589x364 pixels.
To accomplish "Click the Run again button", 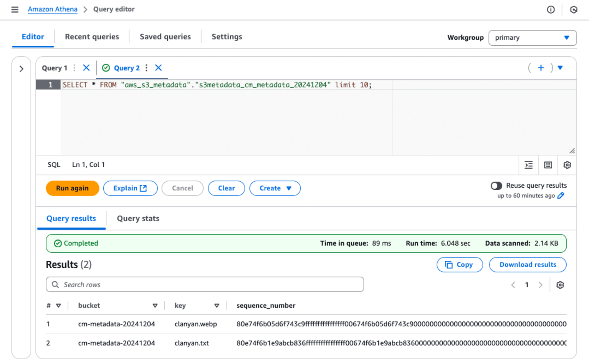I will pyautogui.click(x=72, y=188).
